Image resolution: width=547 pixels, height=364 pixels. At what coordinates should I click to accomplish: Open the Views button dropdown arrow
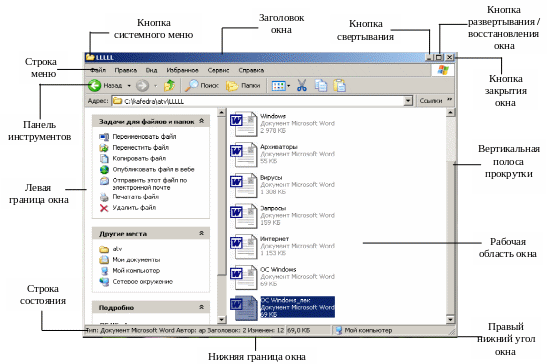coord(289,86)
